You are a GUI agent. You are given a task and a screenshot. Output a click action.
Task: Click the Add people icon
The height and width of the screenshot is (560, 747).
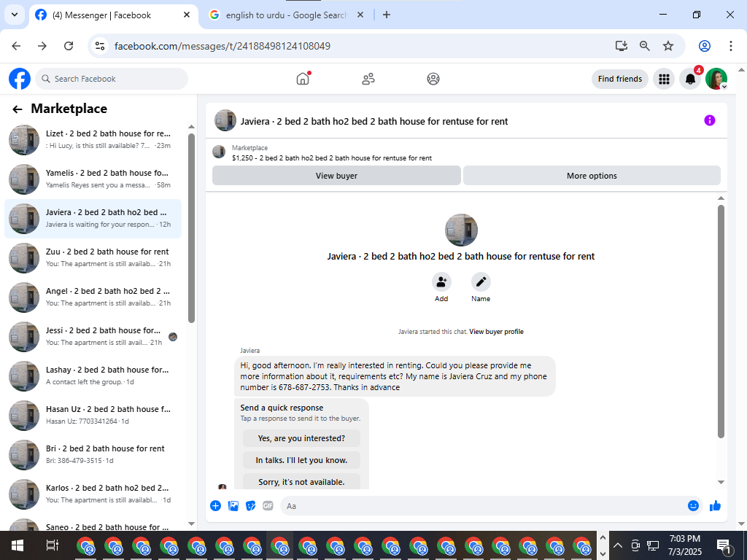pyautogui.click(x=441, y=282)
